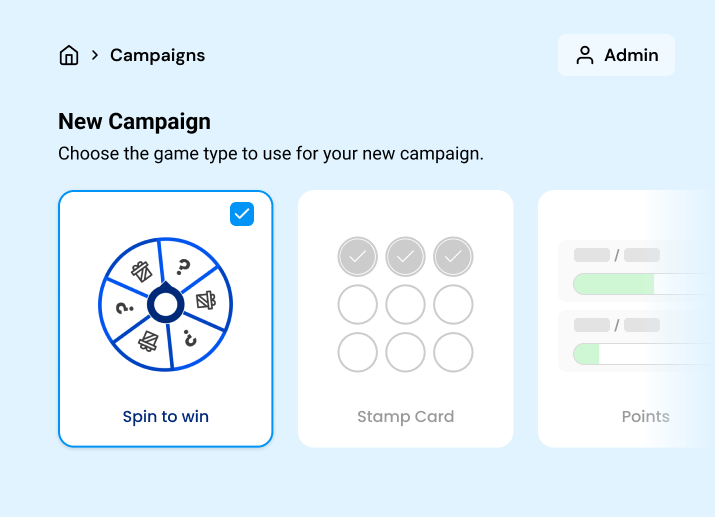
Task: Click the home icon in breadcrumb
Action: [69, 55]
